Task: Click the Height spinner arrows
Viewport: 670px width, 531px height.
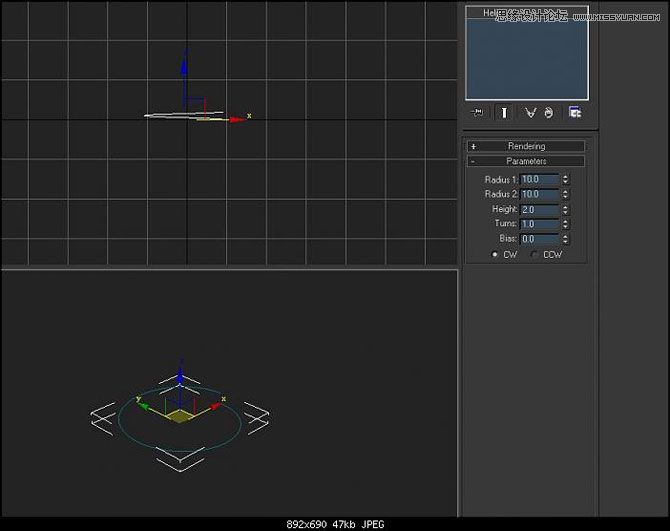Action: coord(565,209)
